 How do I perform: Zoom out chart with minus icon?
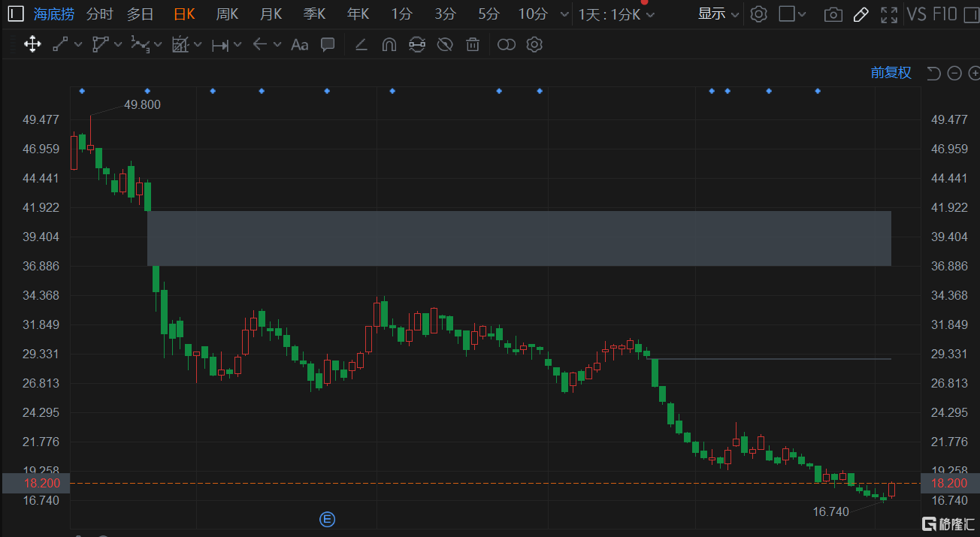954,73
